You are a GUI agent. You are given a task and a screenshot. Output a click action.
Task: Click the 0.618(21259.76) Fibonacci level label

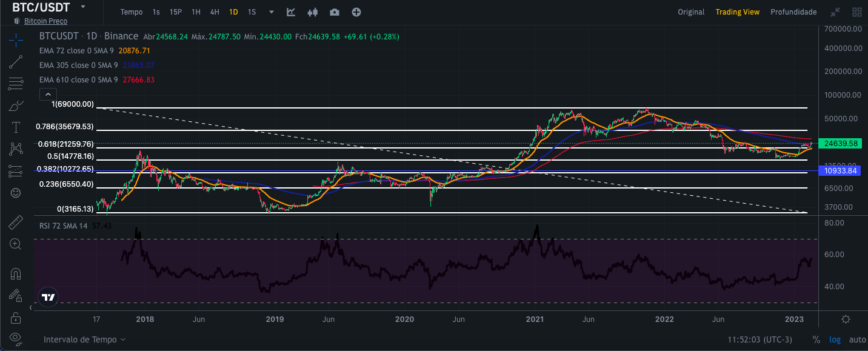coord(65,144)
